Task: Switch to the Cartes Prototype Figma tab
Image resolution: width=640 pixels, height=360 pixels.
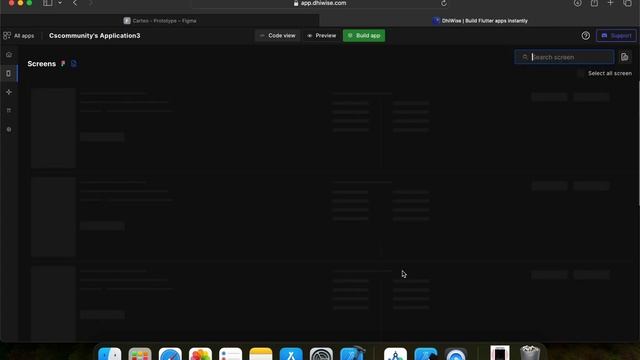Action: [160, 21]
